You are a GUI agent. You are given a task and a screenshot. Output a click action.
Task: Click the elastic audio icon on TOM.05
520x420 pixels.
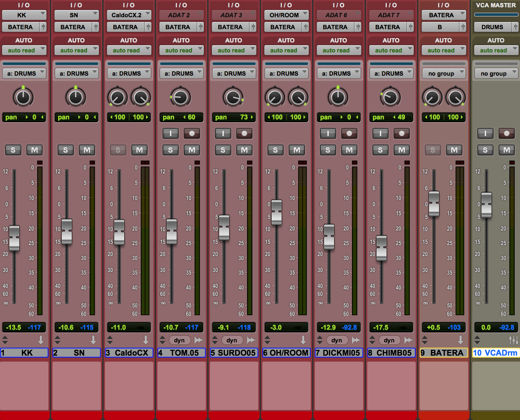(199, 340)
